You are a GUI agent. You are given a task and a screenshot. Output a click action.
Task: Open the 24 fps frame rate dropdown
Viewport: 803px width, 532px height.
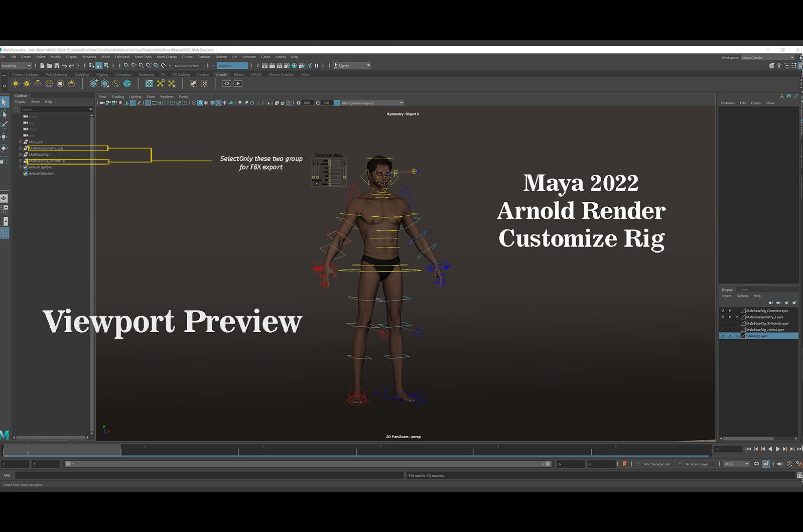point(736,464)
